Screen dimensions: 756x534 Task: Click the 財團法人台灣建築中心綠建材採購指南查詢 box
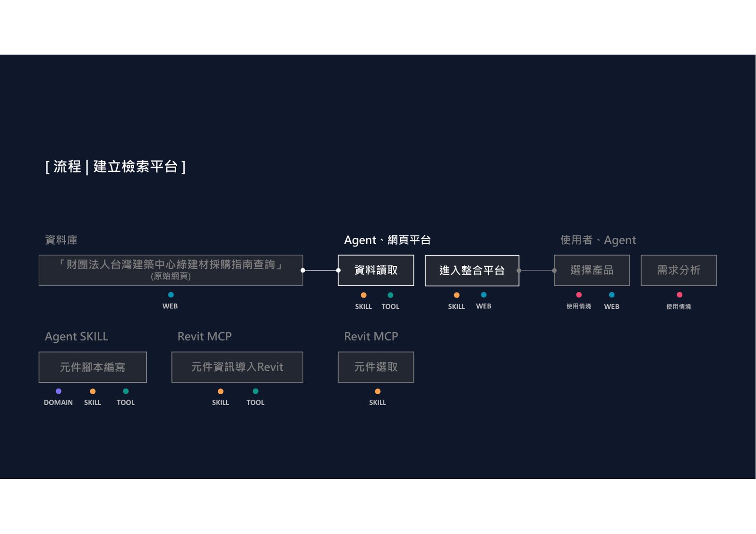171,270
